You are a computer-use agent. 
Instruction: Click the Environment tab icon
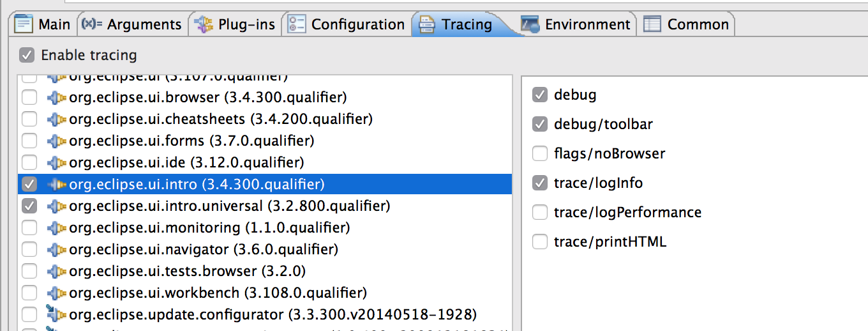530,24
